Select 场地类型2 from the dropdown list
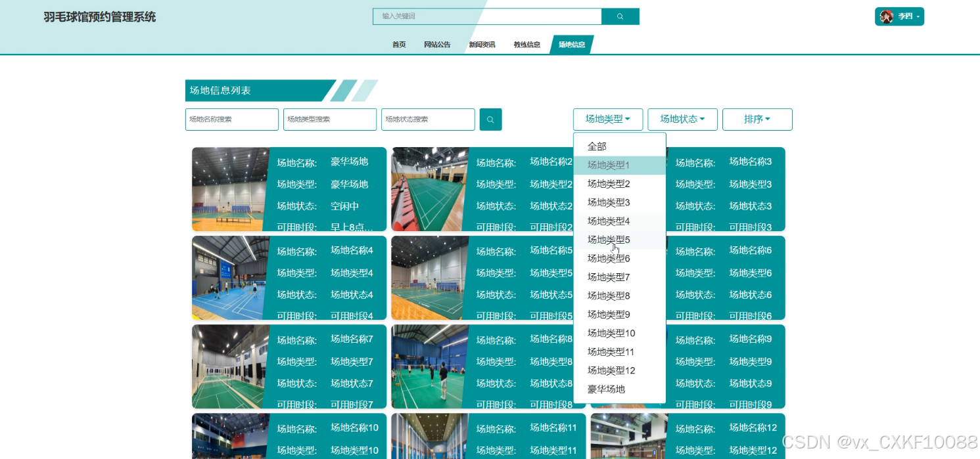 click(x=620, y=184)
